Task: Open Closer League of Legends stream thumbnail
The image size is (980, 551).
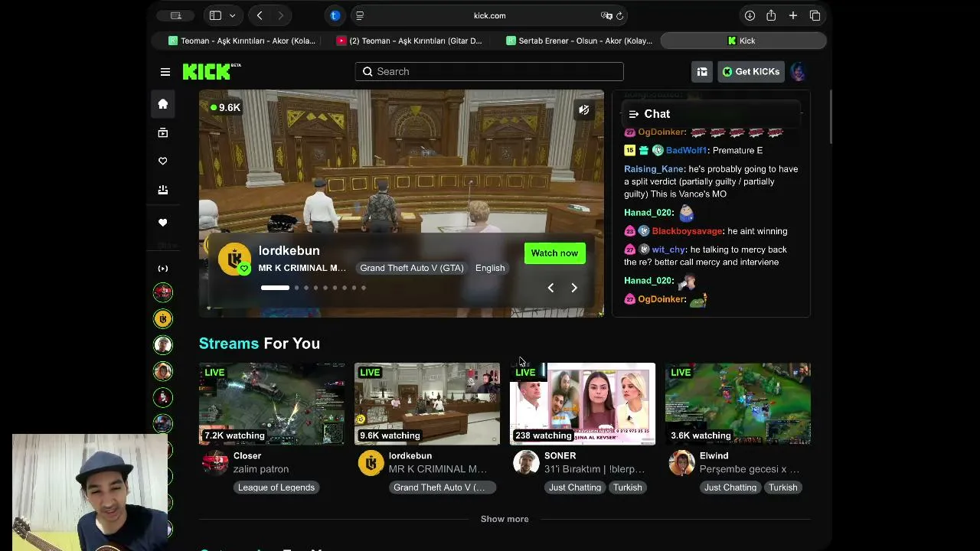Action: [x=272, y=403]
